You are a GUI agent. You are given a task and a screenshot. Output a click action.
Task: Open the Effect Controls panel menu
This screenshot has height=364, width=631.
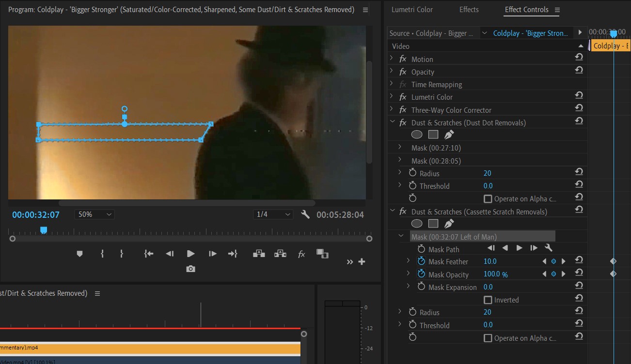click(x=557, y=10)
